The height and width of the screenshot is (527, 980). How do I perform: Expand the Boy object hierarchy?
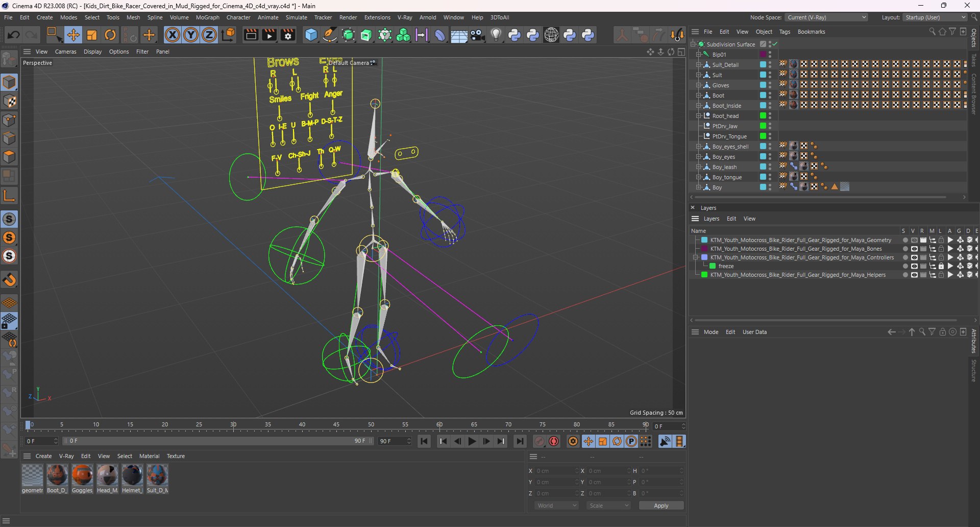698,187
